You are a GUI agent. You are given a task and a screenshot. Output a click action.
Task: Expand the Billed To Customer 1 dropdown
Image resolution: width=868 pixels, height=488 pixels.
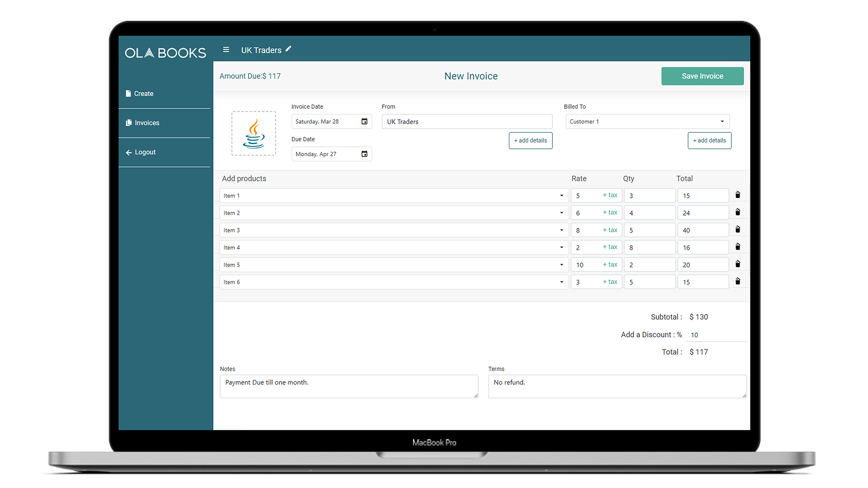[x=722, y=122]
